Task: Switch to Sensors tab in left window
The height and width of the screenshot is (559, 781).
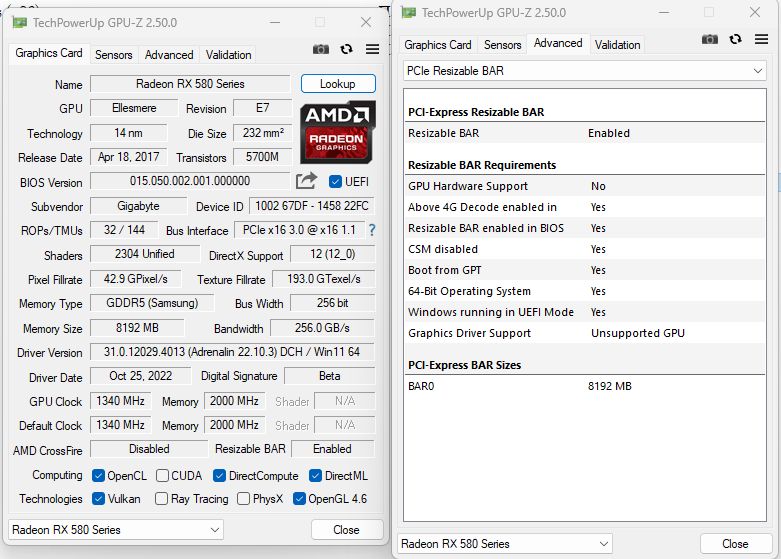Action: point(114,55)
